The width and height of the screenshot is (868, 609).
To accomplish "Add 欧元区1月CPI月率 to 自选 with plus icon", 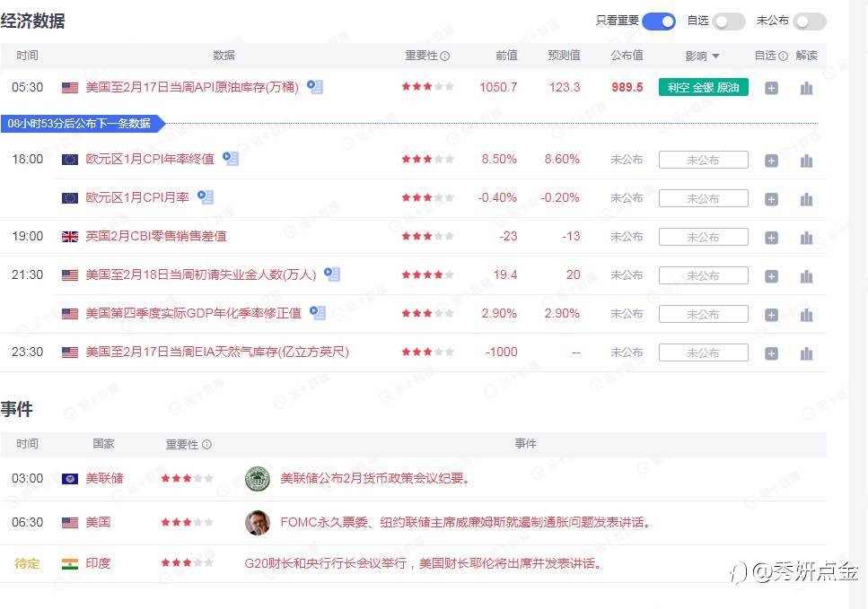I will pos(771,199).
